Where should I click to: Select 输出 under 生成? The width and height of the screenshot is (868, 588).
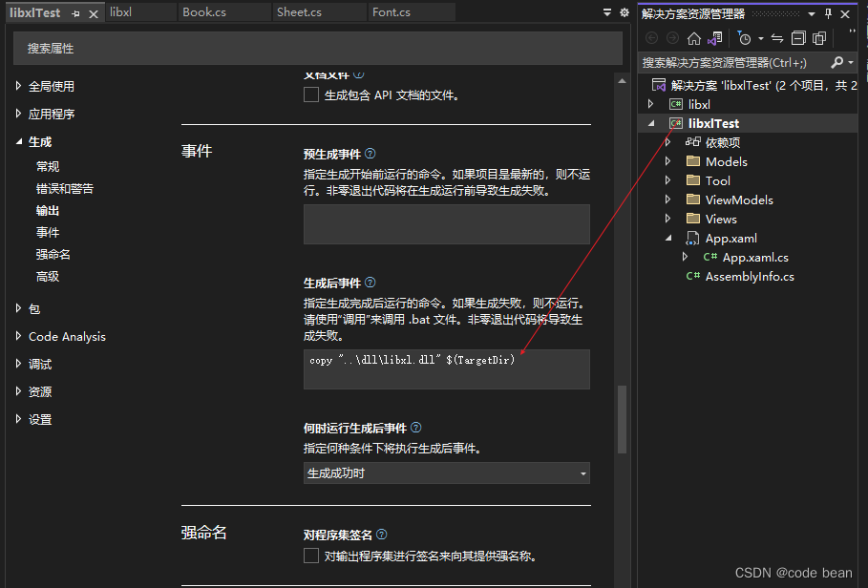pos(48,211)
